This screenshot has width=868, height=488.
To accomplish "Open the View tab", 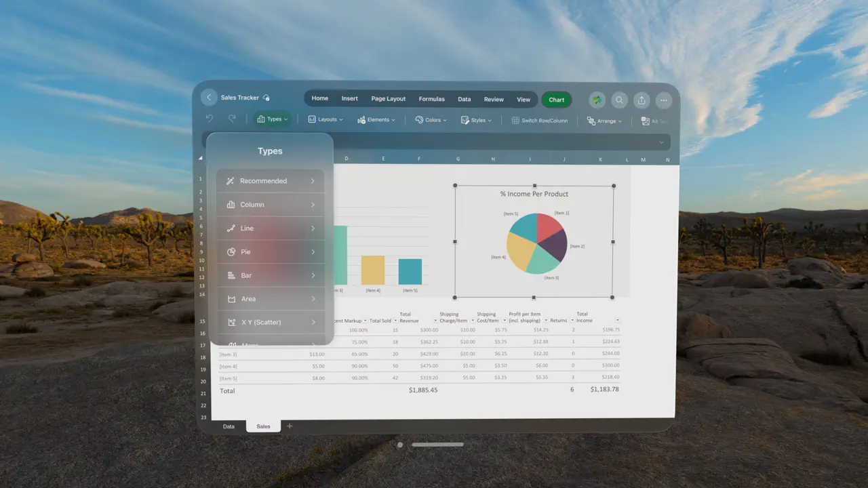I will click(524, 99).
